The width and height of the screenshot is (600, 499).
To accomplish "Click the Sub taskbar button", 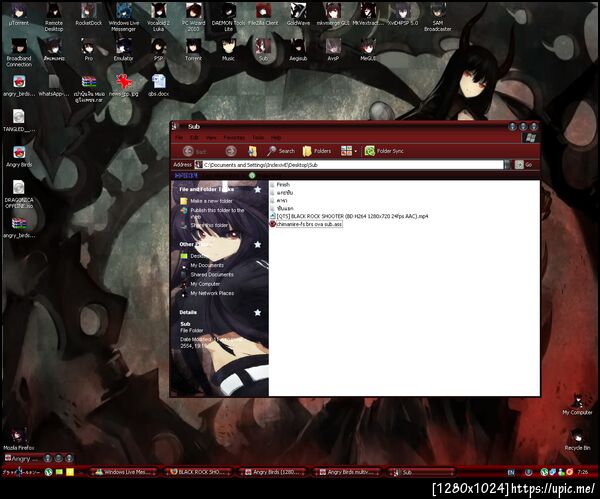I will pos(423,472).
